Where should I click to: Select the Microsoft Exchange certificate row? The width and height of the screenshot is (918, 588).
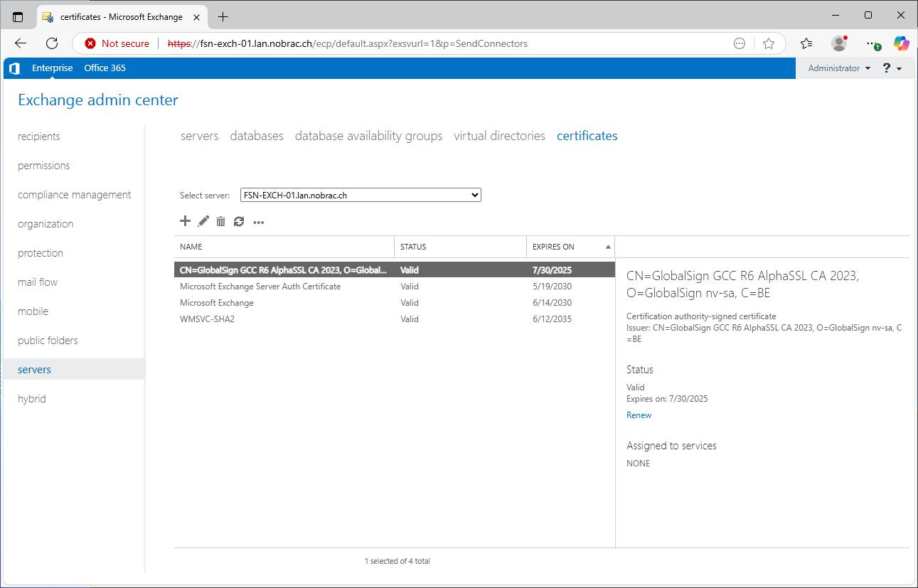[395, 303]
